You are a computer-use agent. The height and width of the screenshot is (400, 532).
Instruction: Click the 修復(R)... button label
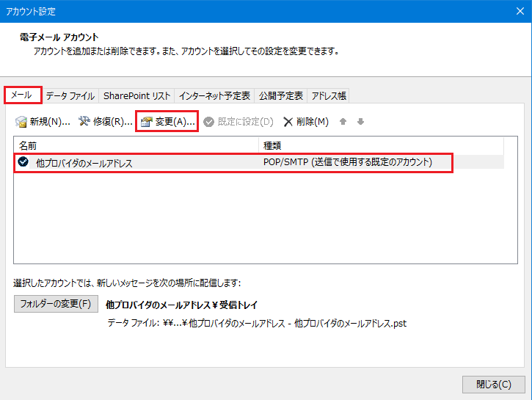113,121
